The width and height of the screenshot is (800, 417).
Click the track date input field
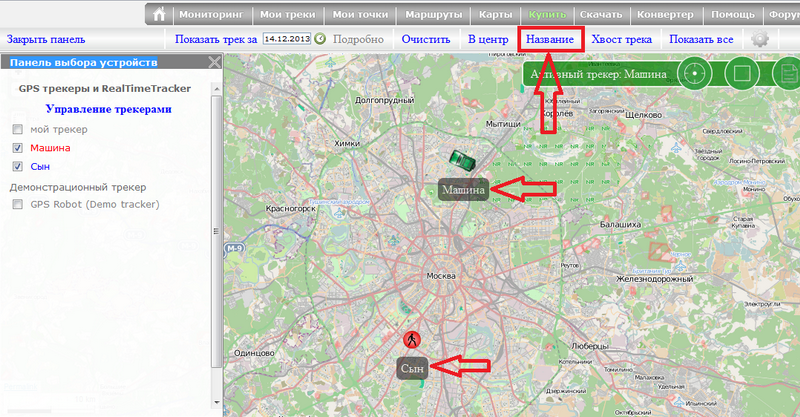tap(286, 39)
